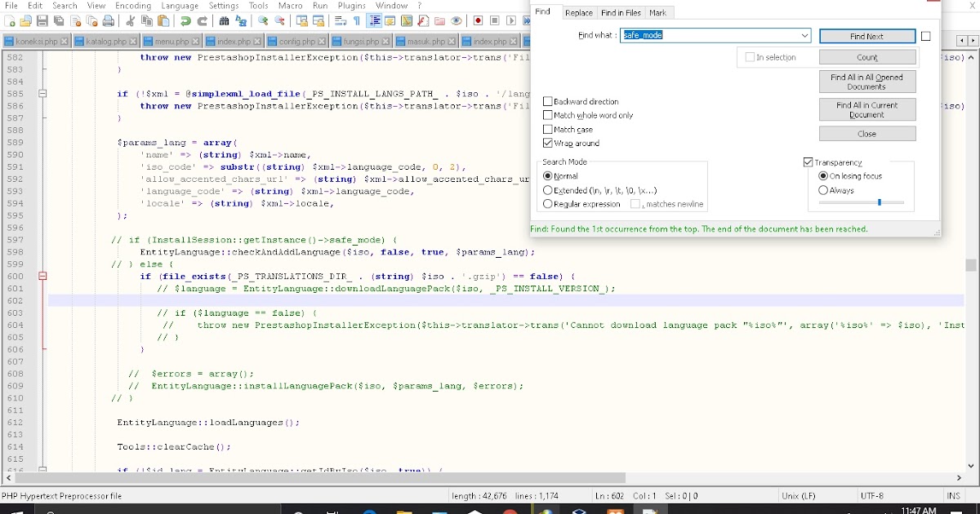980x514 pixels.
Task: Click the editor vertical scrollbar thumb
Action: coord(971,265)
